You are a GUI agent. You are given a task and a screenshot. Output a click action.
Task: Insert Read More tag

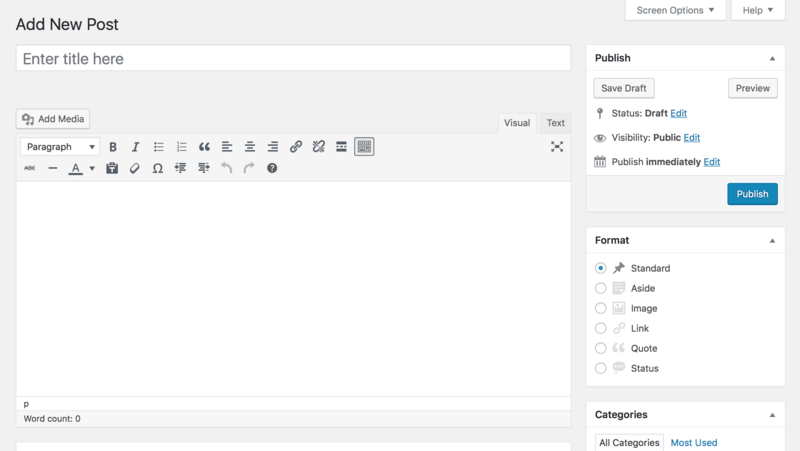[341, 147]
